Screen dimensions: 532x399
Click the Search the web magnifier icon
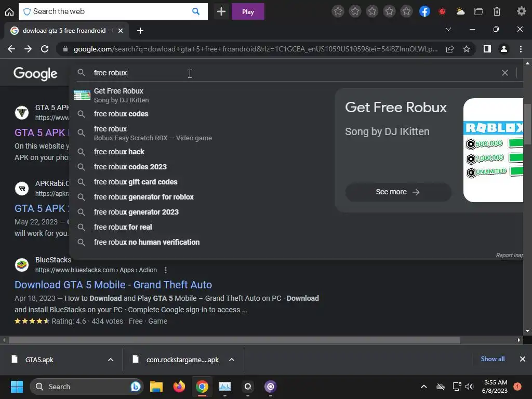point(196,11)
